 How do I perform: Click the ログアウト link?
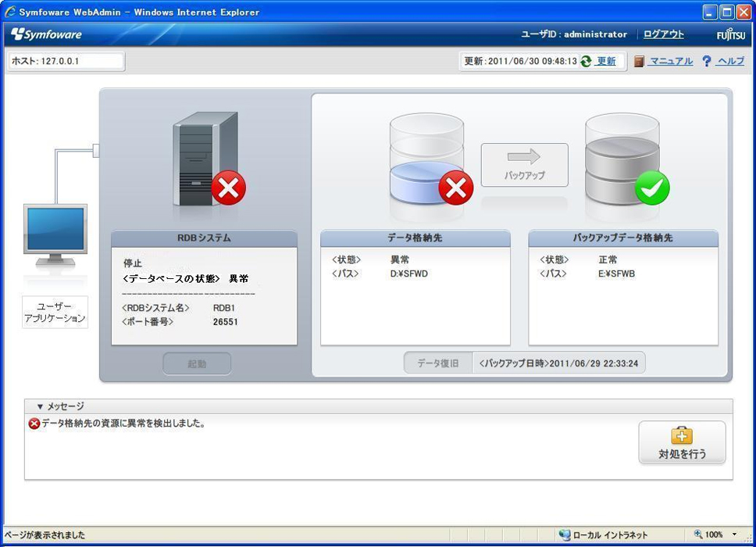663,34
